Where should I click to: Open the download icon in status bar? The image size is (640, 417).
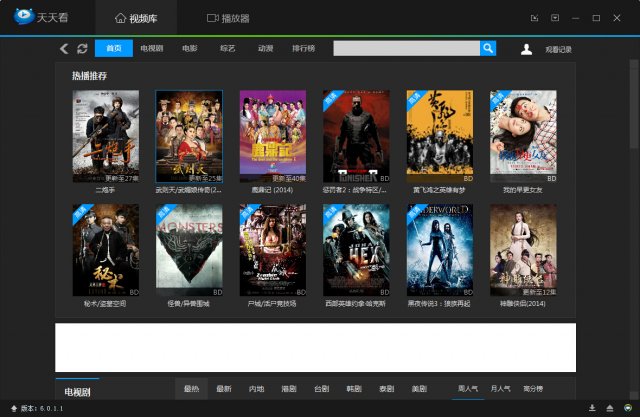point(592,408)
